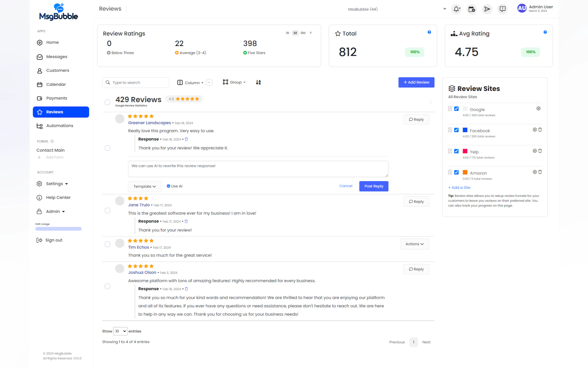The image size is (588, 368).
Task: Click the Post Reply button
Action: [374, 186]
